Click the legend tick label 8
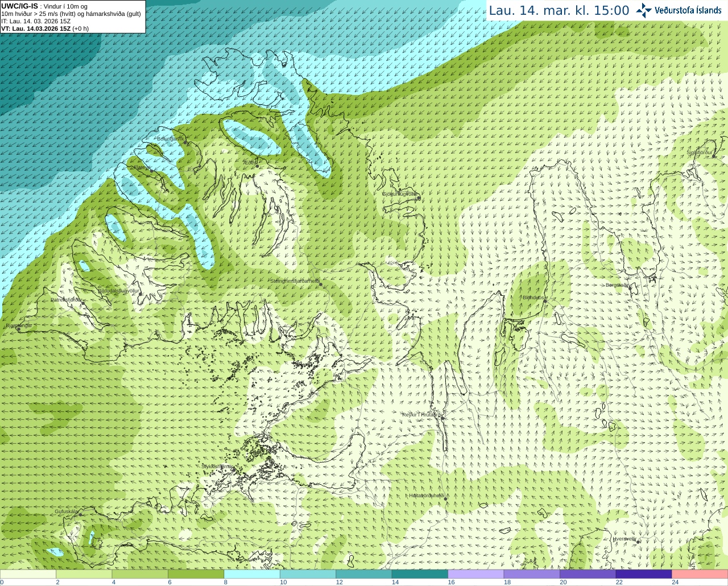 [x=226, y=582]
